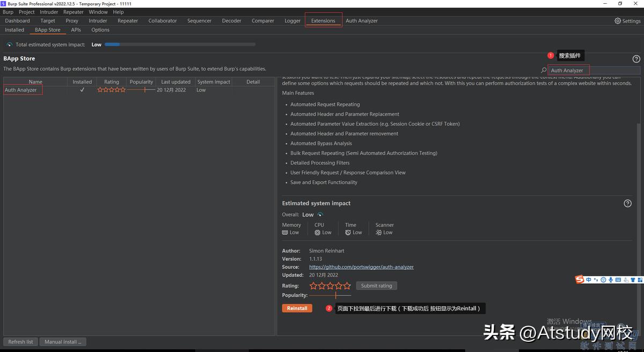This screenshot has height=352, width=644.
Task: Toggle punctuation mode on Sogou input bar
Action: [x=595, y=279]
